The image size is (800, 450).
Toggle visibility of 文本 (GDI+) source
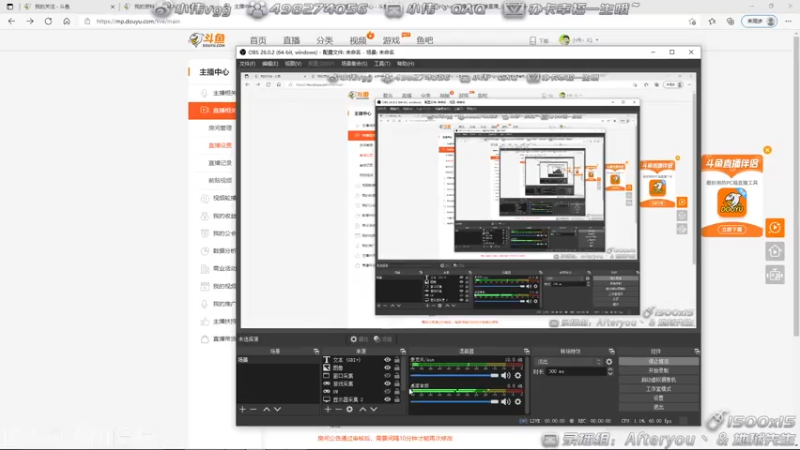coord(387,360)
